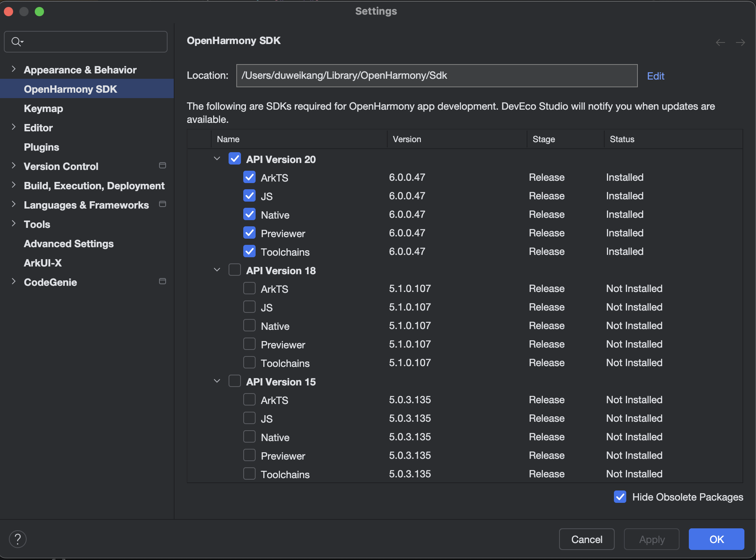Uncheck the API Version 20 checkbox
The image size is (756, 560).
[x=235, y=159]
